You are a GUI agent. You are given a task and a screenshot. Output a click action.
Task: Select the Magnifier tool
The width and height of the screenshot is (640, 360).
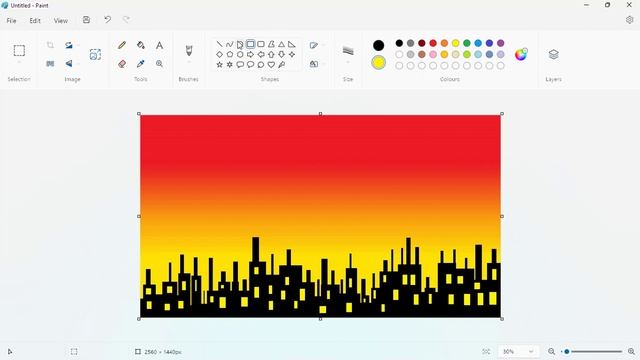(x=160, y=64)
